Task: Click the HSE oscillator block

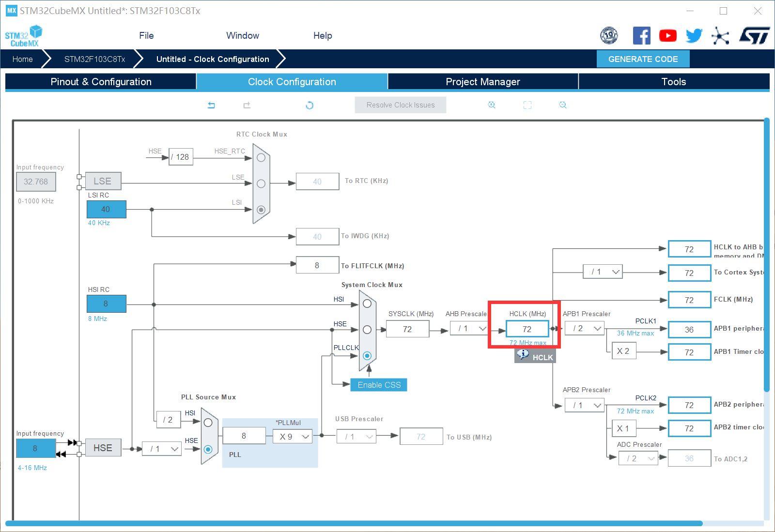Action: click(x=103, y=448)
